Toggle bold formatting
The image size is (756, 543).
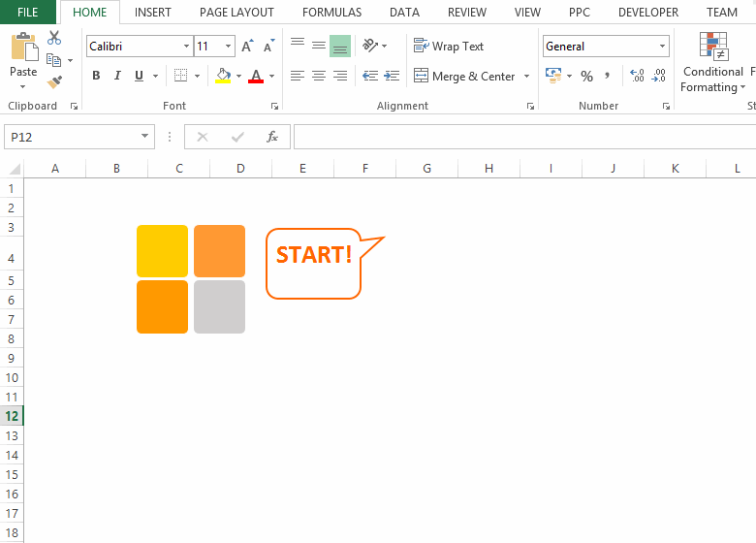coord(96,76)
